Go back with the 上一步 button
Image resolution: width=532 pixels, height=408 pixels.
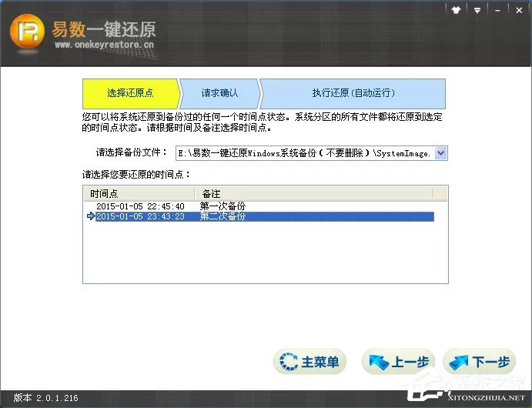[x=399, y=362]
